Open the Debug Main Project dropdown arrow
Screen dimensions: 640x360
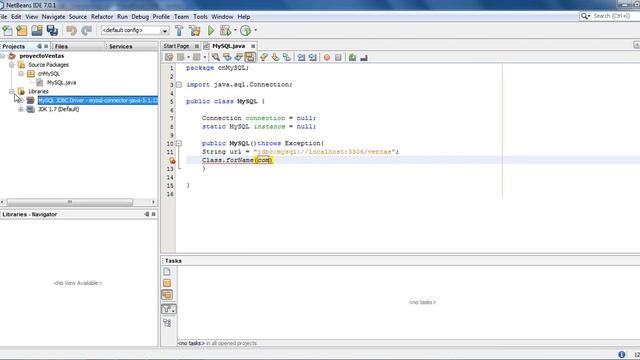(235, 30)
